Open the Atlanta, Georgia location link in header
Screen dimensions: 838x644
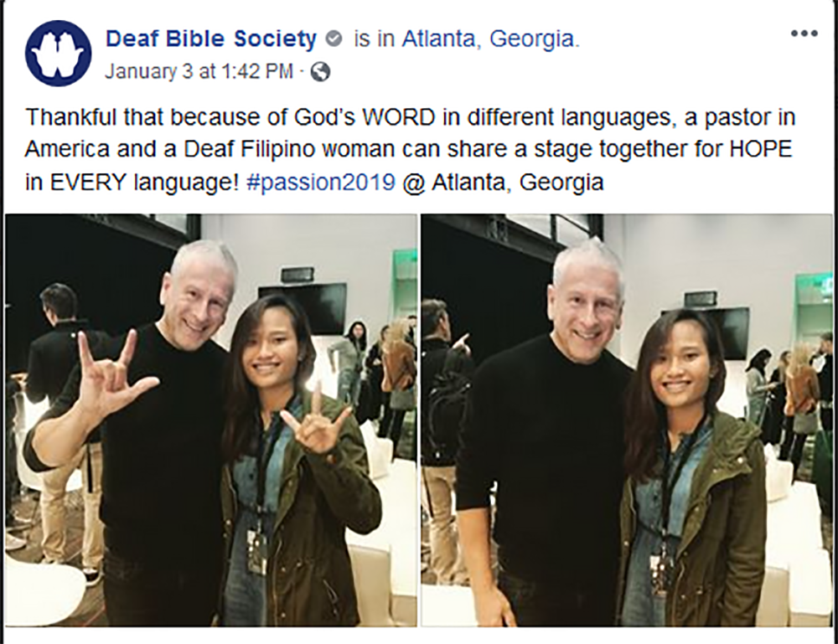[490, 39]
